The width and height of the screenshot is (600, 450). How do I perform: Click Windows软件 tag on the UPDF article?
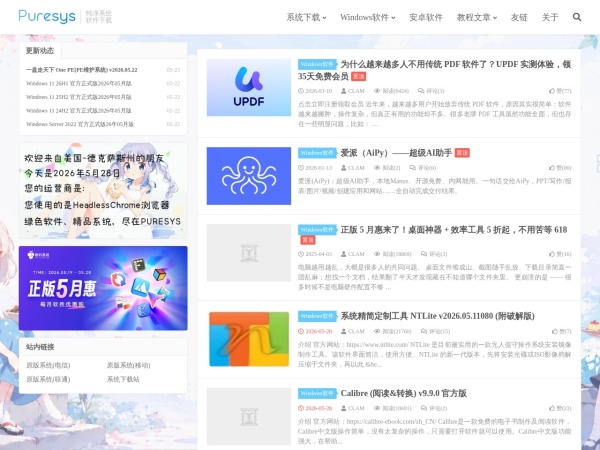coord(317,64)
